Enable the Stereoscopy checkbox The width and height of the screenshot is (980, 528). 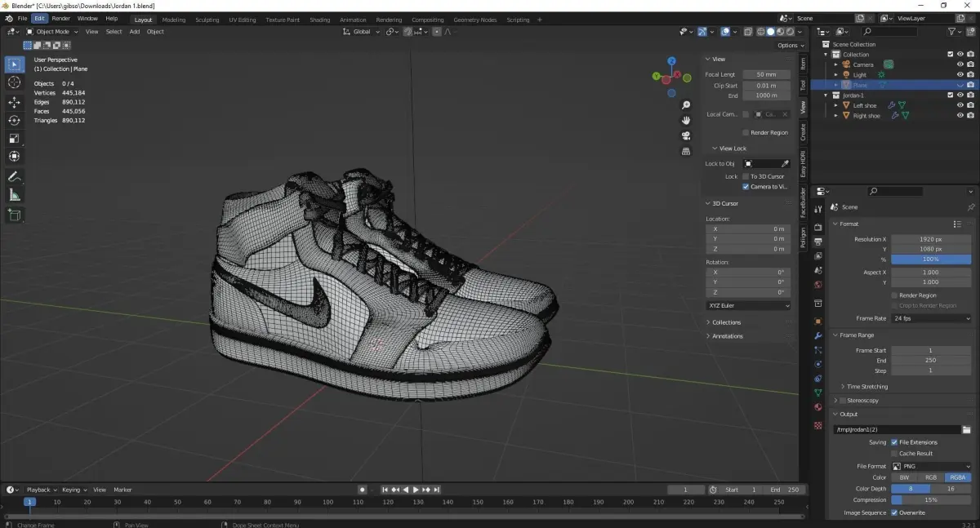pyautogui.click(x=843, y=401)
